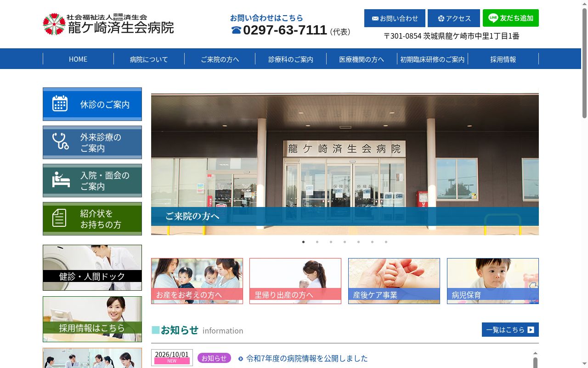Viewport: 588px width, 368px height.
Task: Open お産をお考えの方へ thumbnail
Action: pos(197,281)
